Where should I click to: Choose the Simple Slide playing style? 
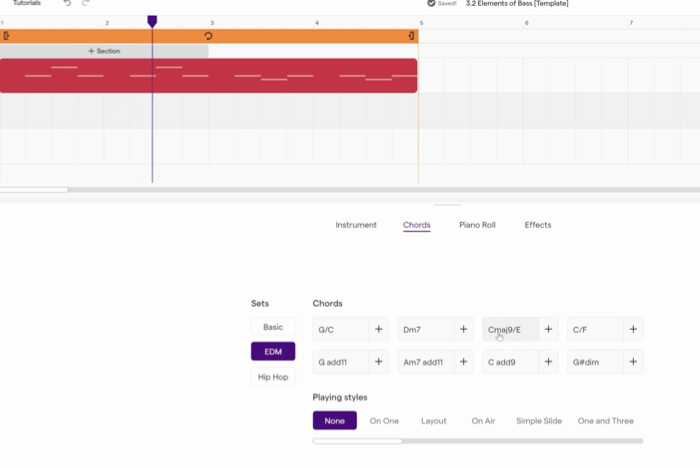click(x=539, y=421)
